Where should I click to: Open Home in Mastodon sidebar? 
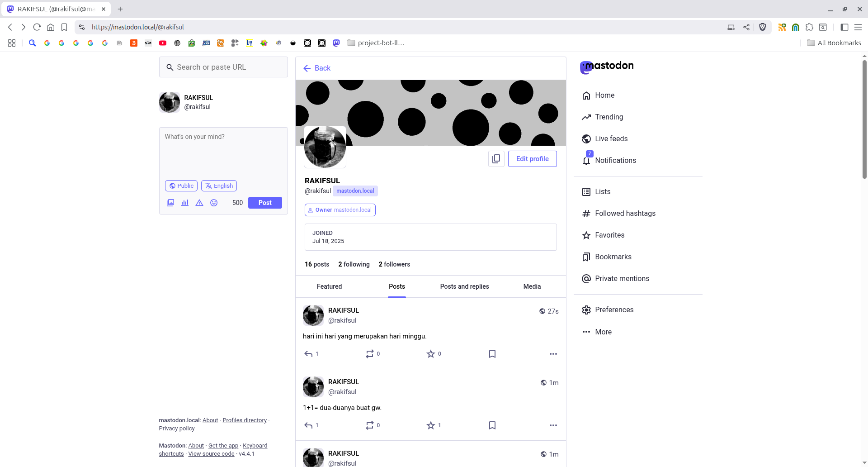tap(598, 95)
